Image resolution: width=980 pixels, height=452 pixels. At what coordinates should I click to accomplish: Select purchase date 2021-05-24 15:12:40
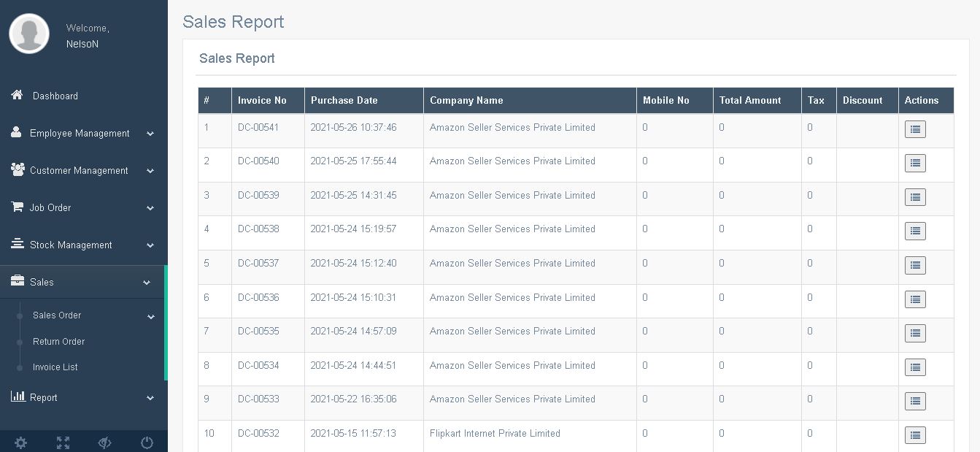click(x=353, y=263)
